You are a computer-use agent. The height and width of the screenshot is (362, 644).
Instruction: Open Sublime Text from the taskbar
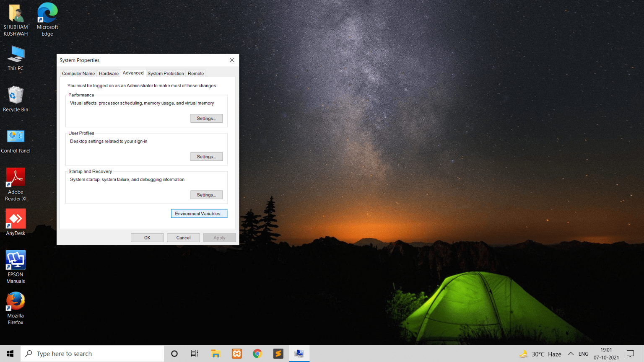click(278, 354)
